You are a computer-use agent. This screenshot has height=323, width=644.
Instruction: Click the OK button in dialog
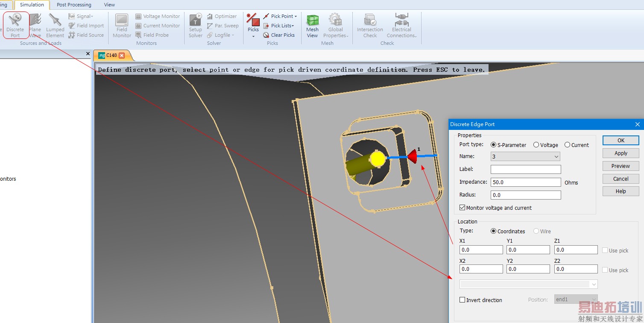621,140
